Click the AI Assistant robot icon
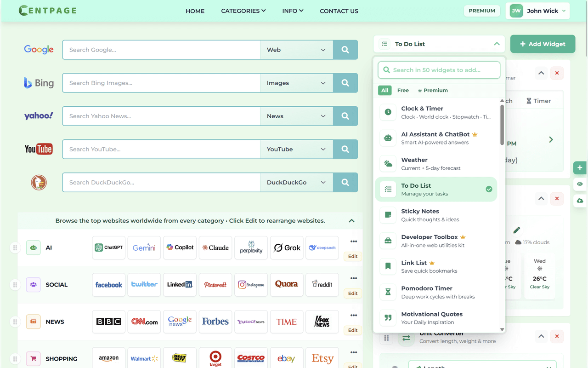Viewport: 588px width, 368px height. pyautogui.click(x=387, y=138)
